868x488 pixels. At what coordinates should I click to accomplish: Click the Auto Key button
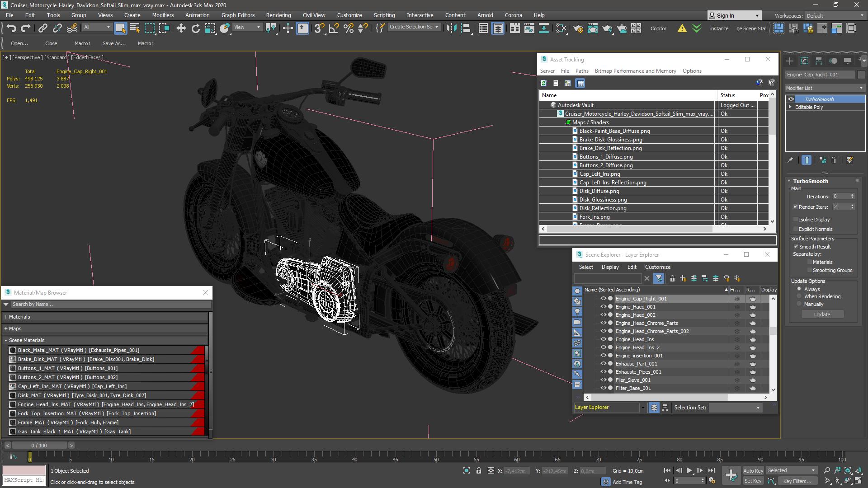pyautogui.click(x=753, y=470)
